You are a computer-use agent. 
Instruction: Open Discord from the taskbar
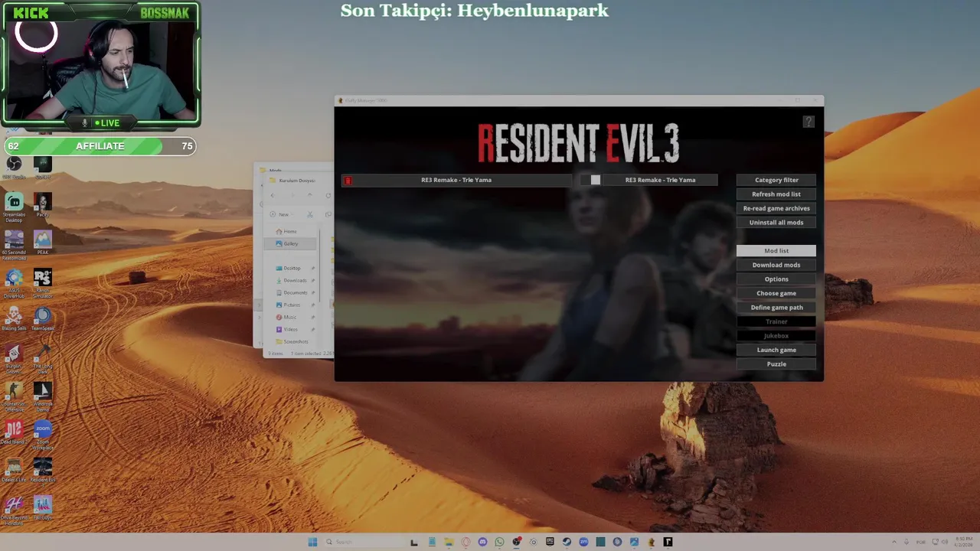click(x=482, y=542)
